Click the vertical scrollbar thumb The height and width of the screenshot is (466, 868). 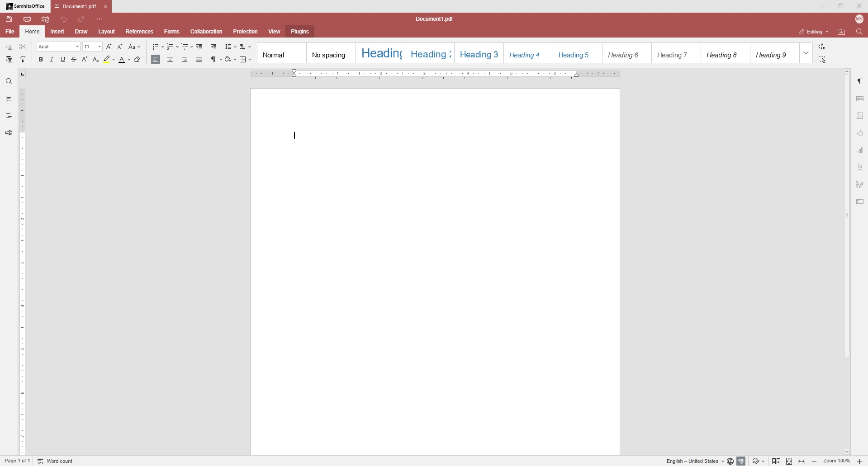pyautogui.click(x=847, y=217)
